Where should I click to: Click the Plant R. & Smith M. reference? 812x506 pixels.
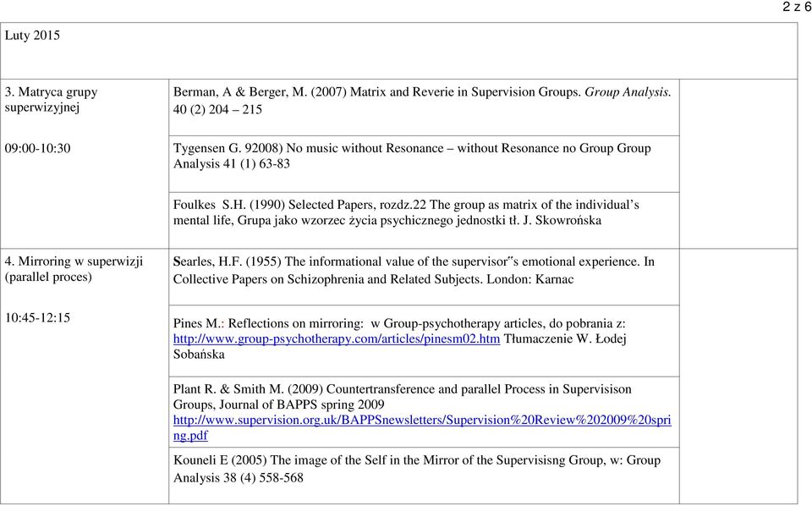pos(403,389)
